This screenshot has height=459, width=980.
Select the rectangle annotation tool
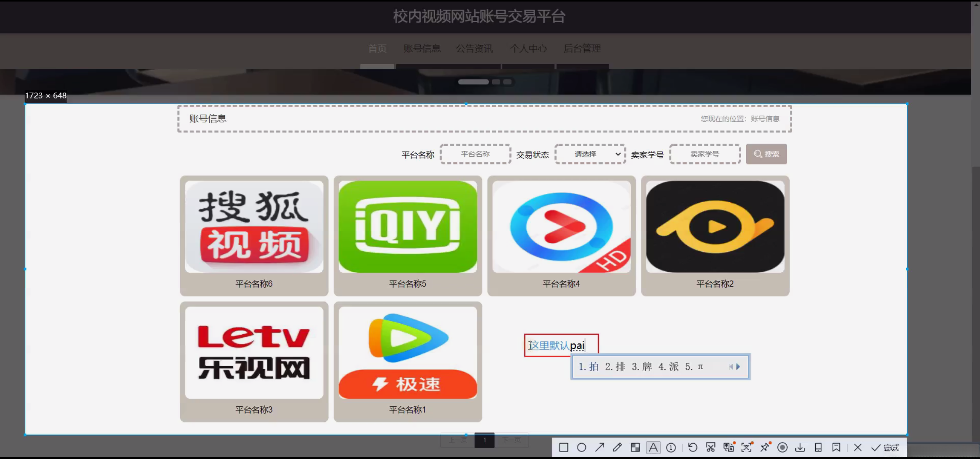coord(564,447)
